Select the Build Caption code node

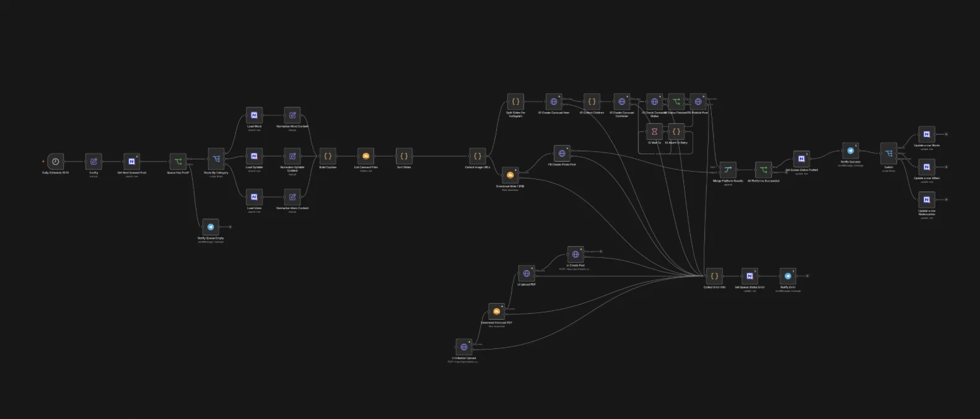pyautogui.click(x=328, y=156)
